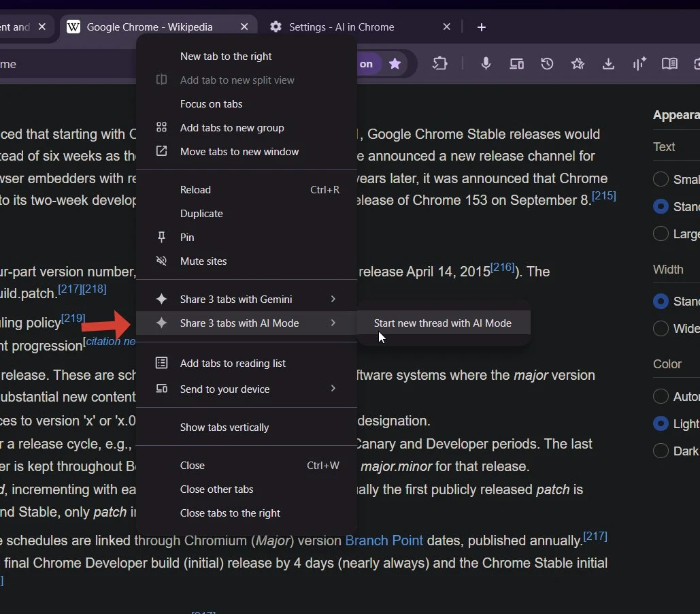The image size is (700, 614).
Task: Click the reading list icon in menu
Action: click(x=161, y=363)
